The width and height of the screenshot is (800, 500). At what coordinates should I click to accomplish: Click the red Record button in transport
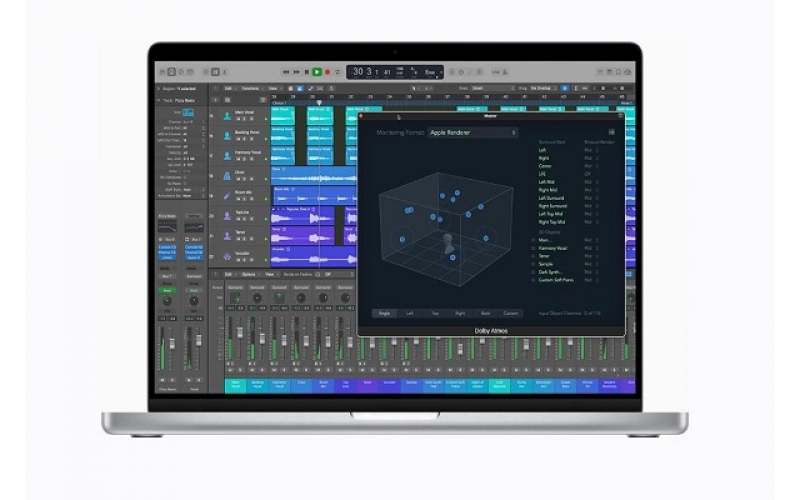tap(328, 72)
